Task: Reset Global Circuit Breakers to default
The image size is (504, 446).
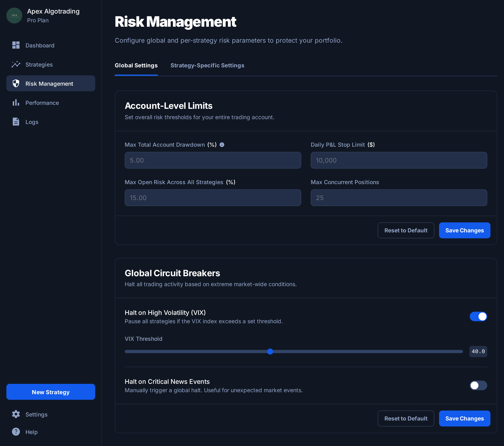Action: (x=406, y=418)
